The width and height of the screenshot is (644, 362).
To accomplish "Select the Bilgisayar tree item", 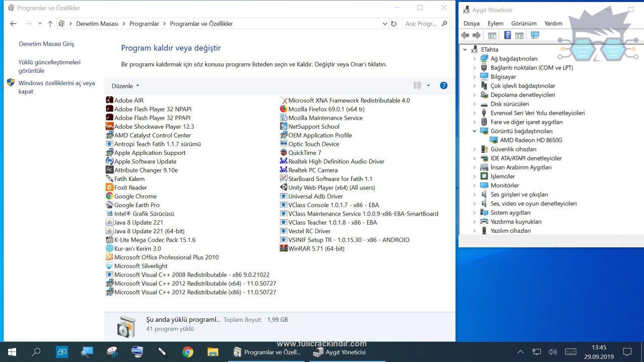I will 503,77.
